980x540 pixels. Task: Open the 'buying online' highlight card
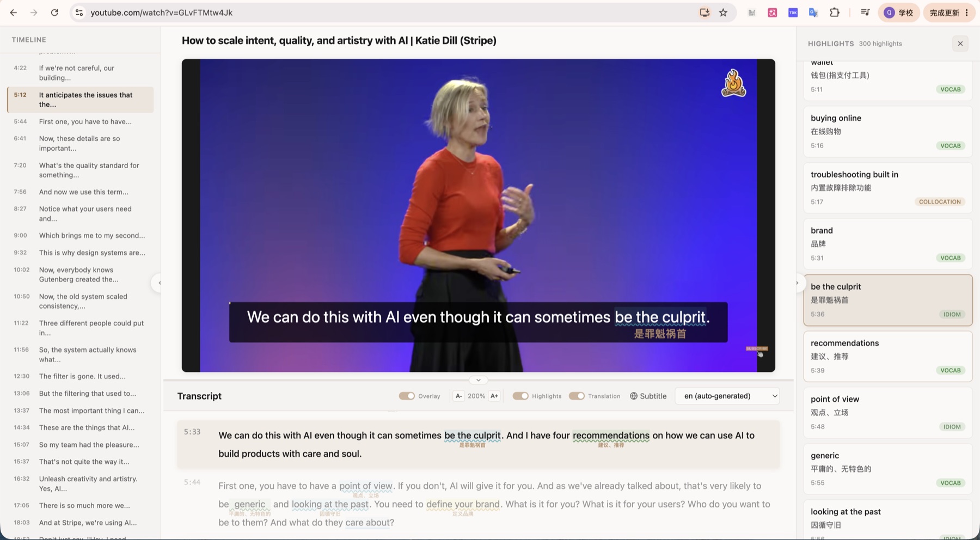click(888, 132)
